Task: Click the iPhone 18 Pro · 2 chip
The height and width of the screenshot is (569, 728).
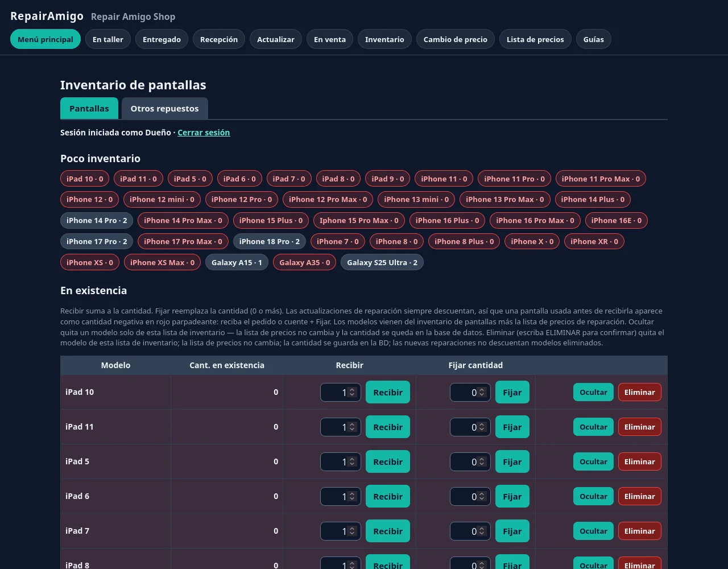Action: pyautogui.click(x=270, y=241)
